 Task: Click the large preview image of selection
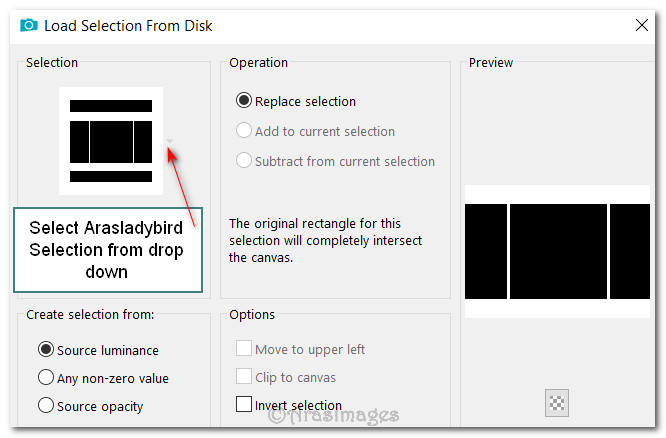(557, 251)
